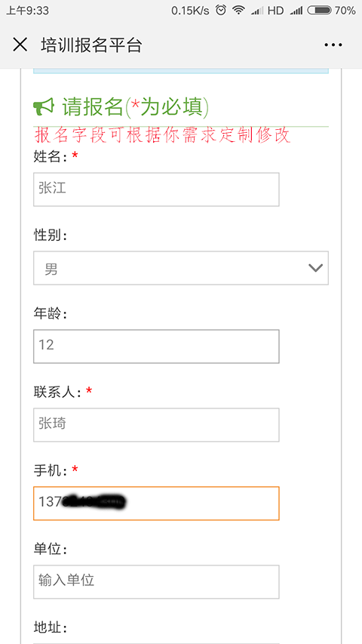Expand the 性别 dropdown chevron arrow
362x644 pixels.
tap(316, 268)
